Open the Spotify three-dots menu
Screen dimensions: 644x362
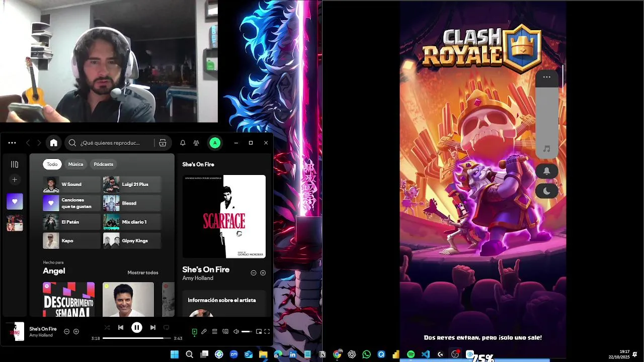12,143
